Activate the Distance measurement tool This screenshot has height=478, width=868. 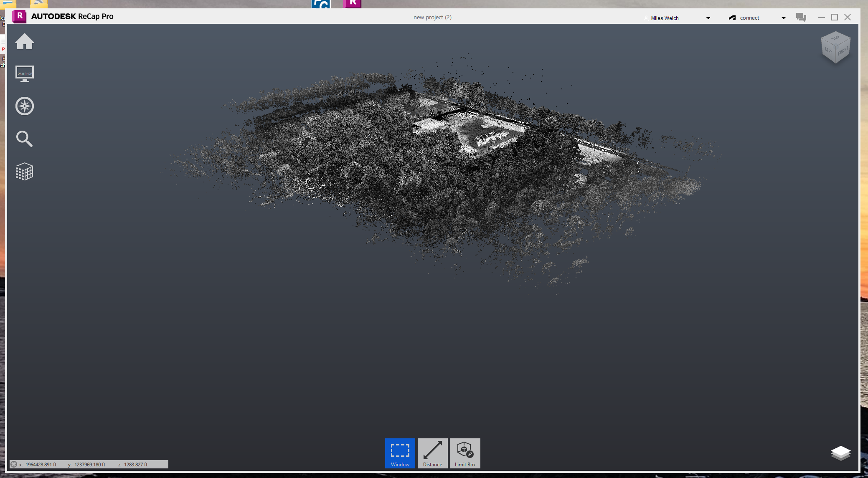433,453
